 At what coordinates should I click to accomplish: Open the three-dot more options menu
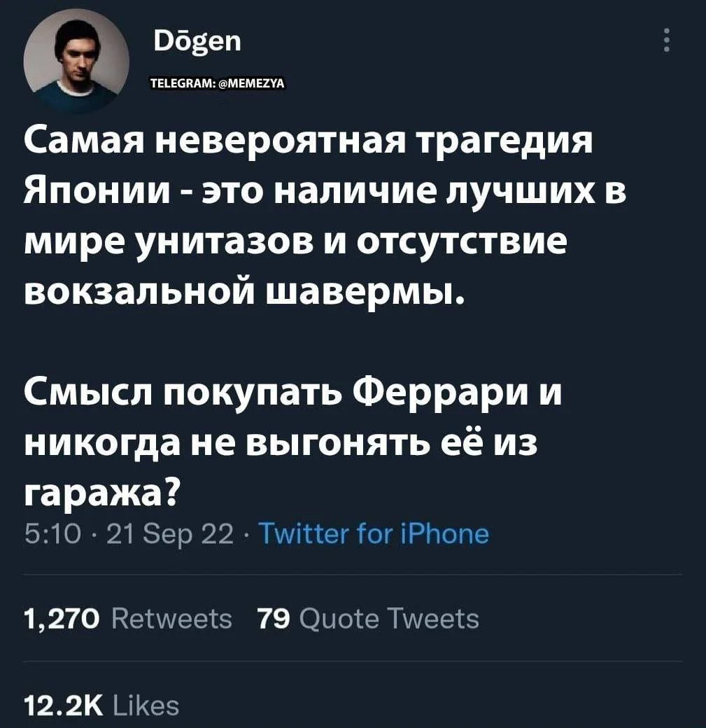[x=667, y=41]
